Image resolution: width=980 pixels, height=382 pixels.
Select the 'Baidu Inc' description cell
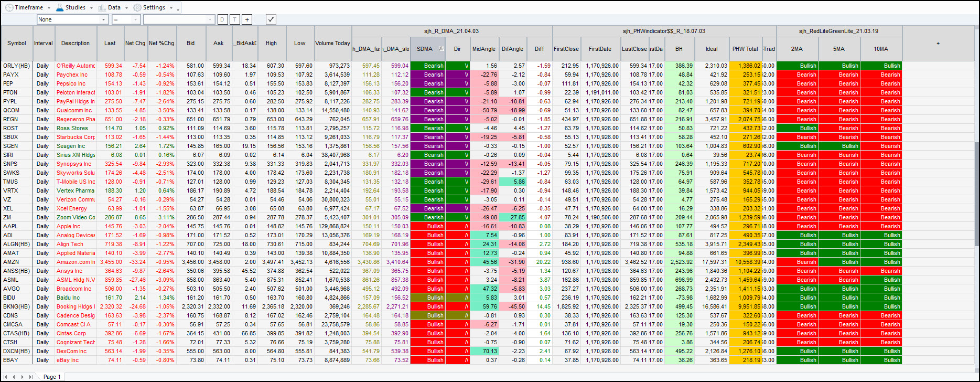click(76, 298)
